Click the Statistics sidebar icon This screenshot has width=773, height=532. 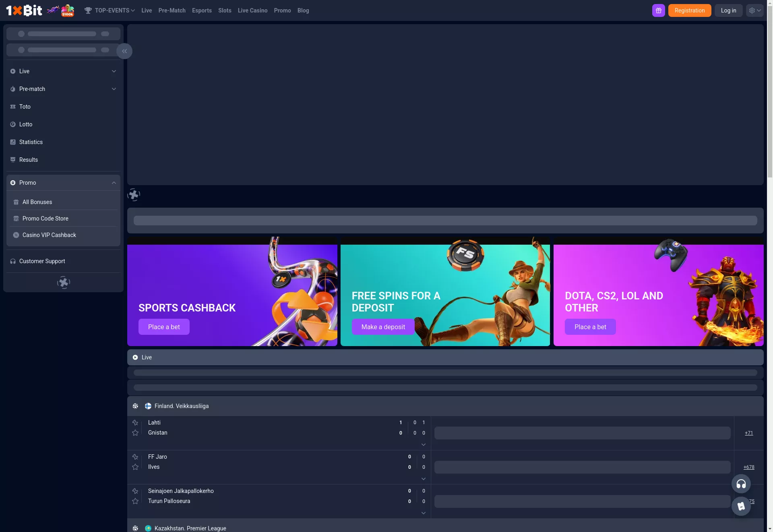[x=13, y=142]
